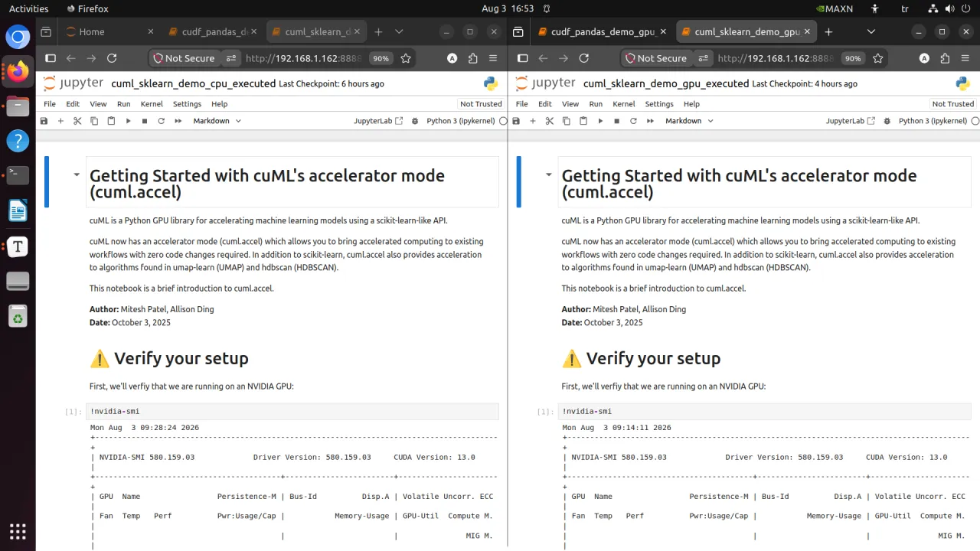Enable debugger bug icon in right window
Image resolution: width=980 pixels, height=551 pixels.
coord(887,121)
